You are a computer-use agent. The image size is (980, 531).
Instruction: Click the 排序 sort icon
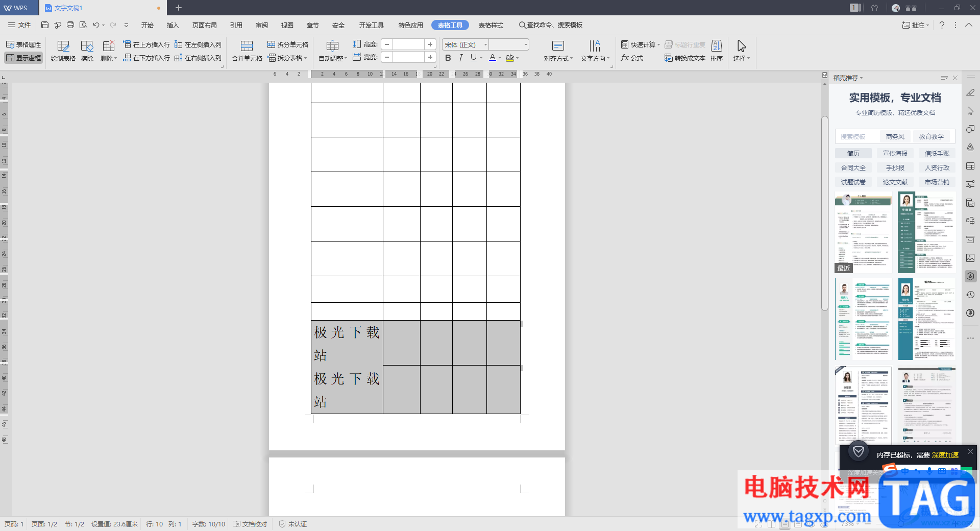point(717,51)
